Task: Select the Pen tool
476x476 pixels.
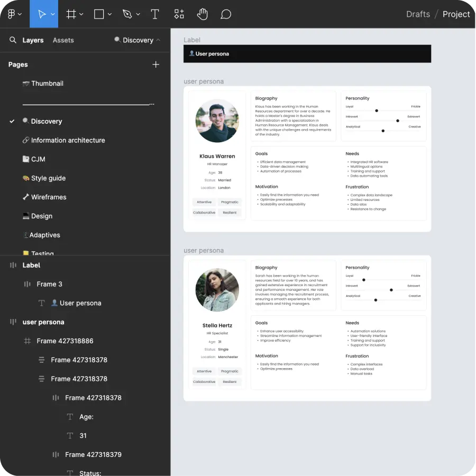Action: [127, 14]
